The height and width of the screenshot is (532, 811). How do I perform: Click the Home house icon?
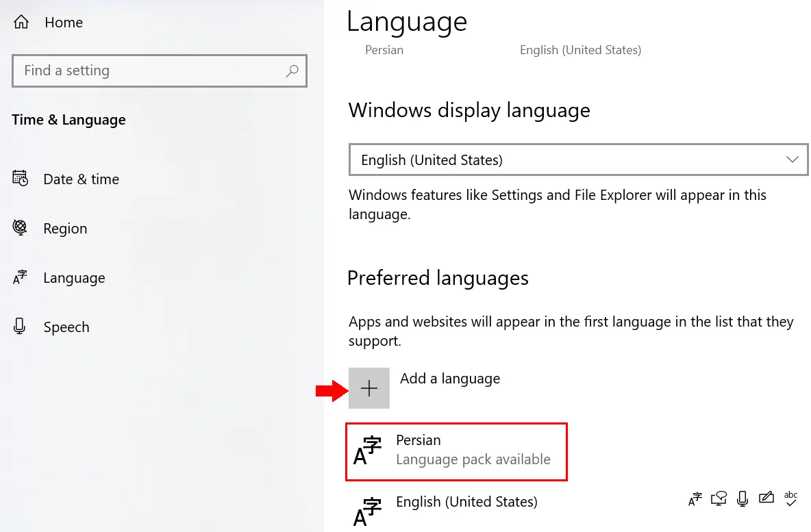coord(21,22)
